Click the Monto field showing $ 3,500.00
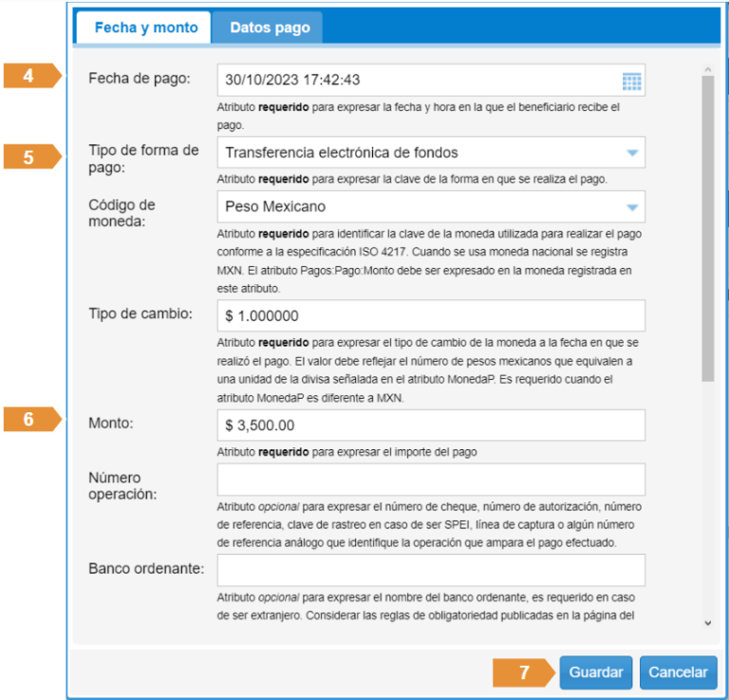 (431, 426)
